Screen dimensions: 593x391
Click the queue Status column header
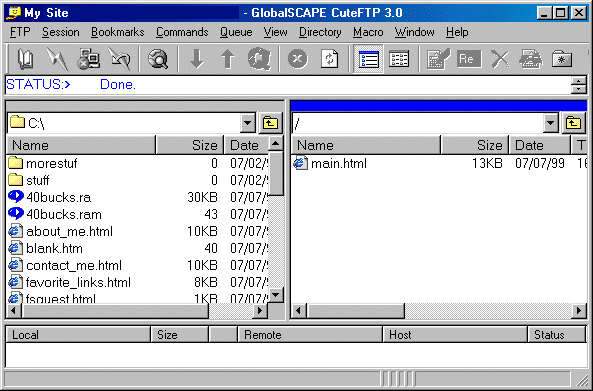coord(557,335)
